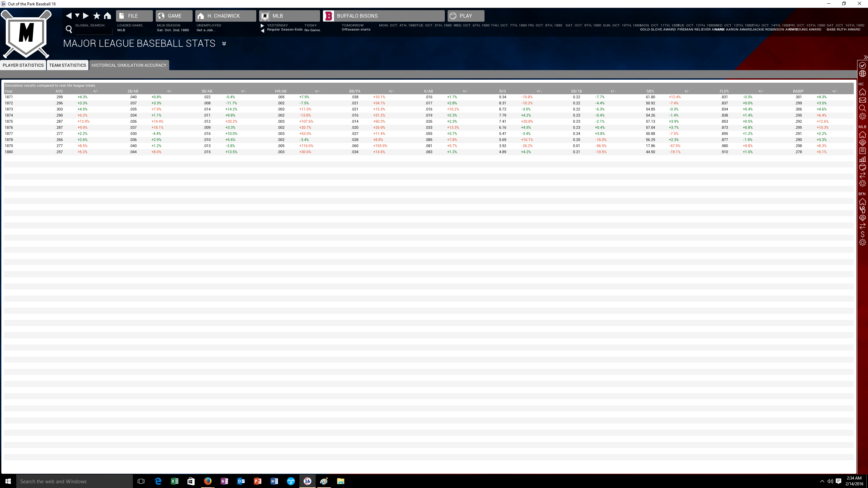Open the mail envelope icon in the sidebar
Viewport: 868px width, 488px height.
862,100
